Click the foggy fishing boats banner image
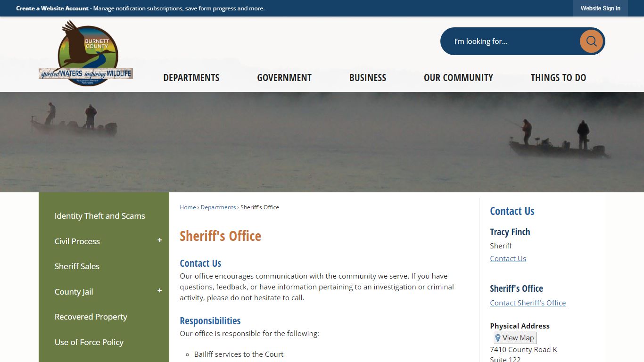This screenshot has height=362, width=644. (x=322, y=142)
